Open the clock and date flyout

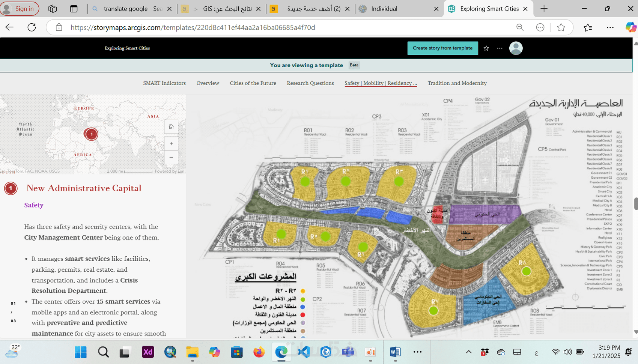(x=606, y=352)
